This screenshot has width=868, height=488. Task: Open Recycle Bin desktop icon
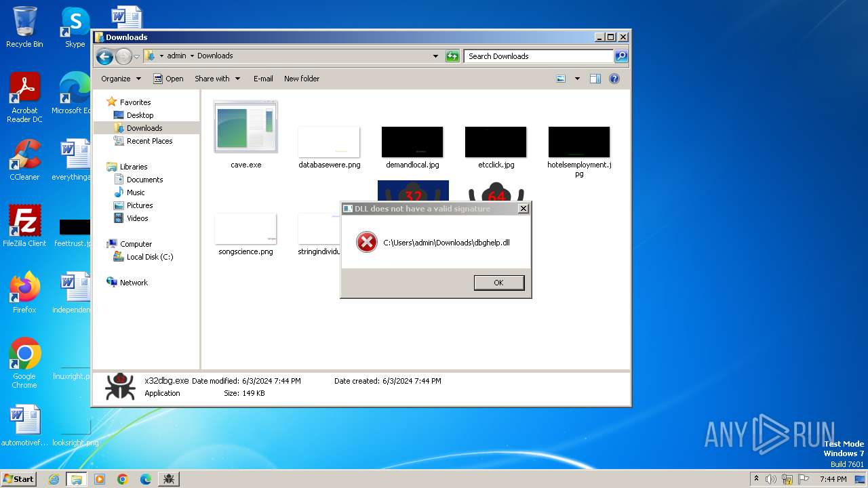tap(24, 27)
